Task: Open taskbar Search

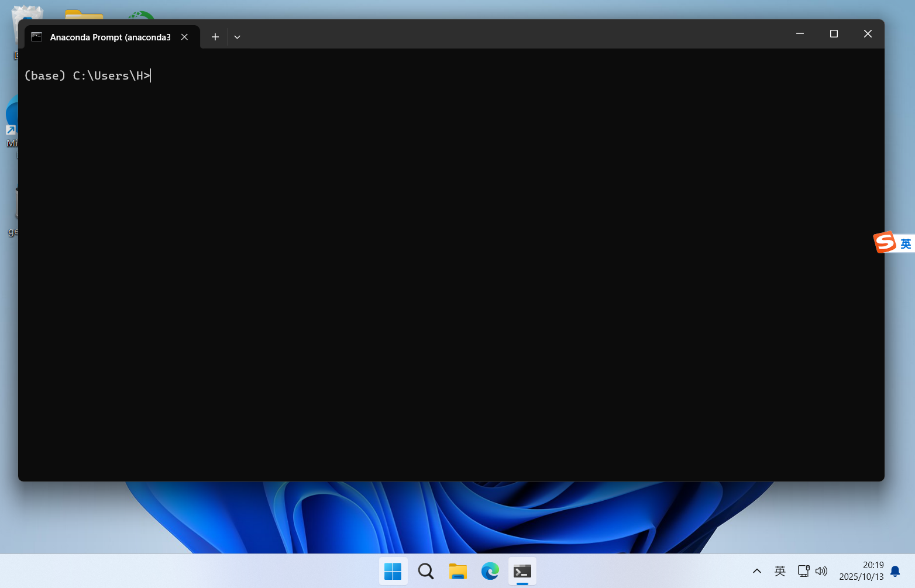Action: pos(425,571)
